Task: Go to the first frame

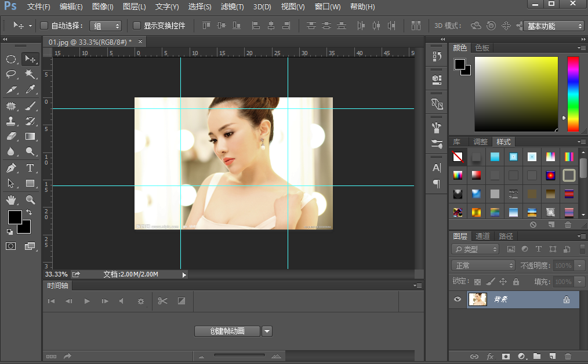Action: click(x=52, y=301)
